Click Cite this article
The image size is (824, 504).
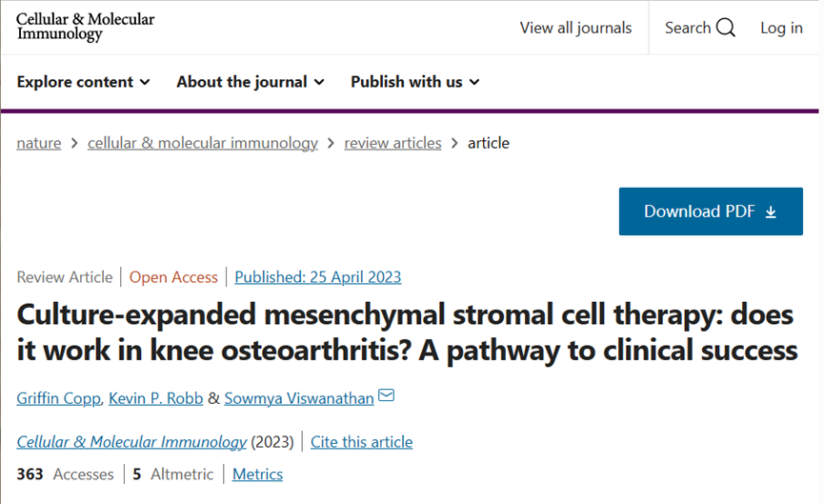tap(362, 442)
